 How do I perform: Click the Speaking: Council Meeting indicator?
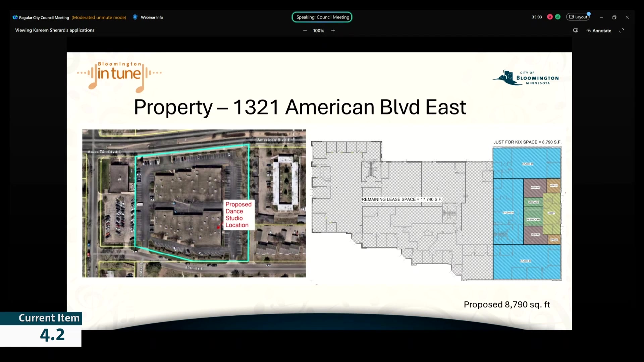pos(322,17)
